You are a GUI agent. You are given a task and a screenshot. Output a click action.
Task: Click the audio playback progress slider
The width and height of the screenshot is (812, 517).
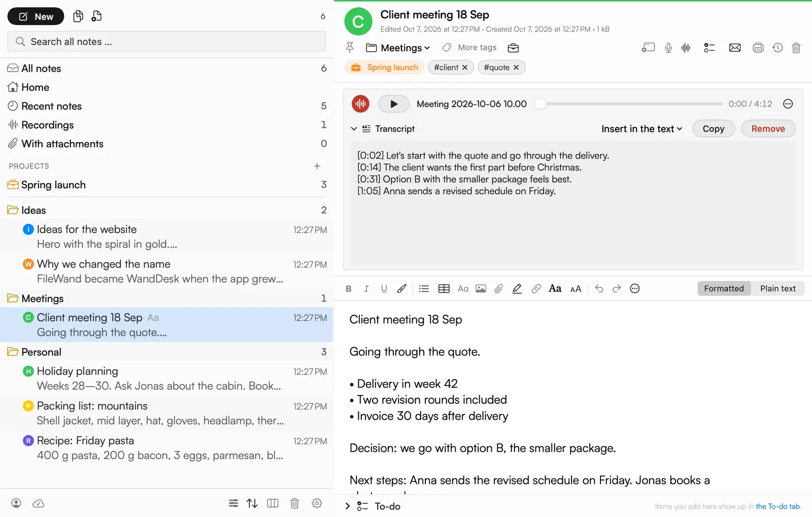click(x=629, y=104)
